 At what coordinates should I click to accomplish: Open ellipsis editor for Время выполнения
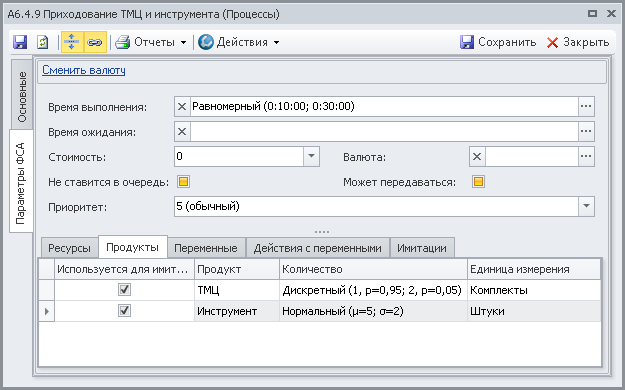point(586,106)
